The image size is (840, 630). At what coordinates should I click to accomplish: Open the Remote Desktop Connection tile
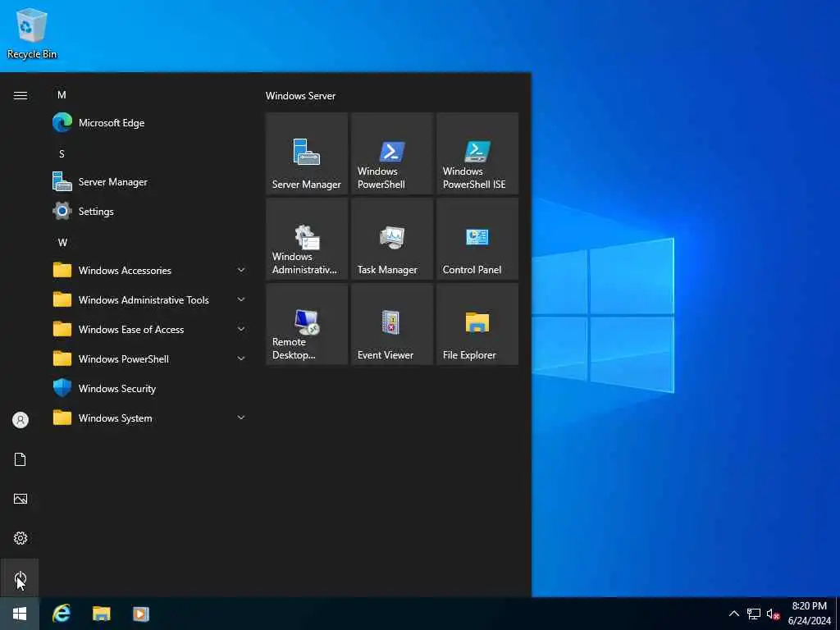click(307, 323)
